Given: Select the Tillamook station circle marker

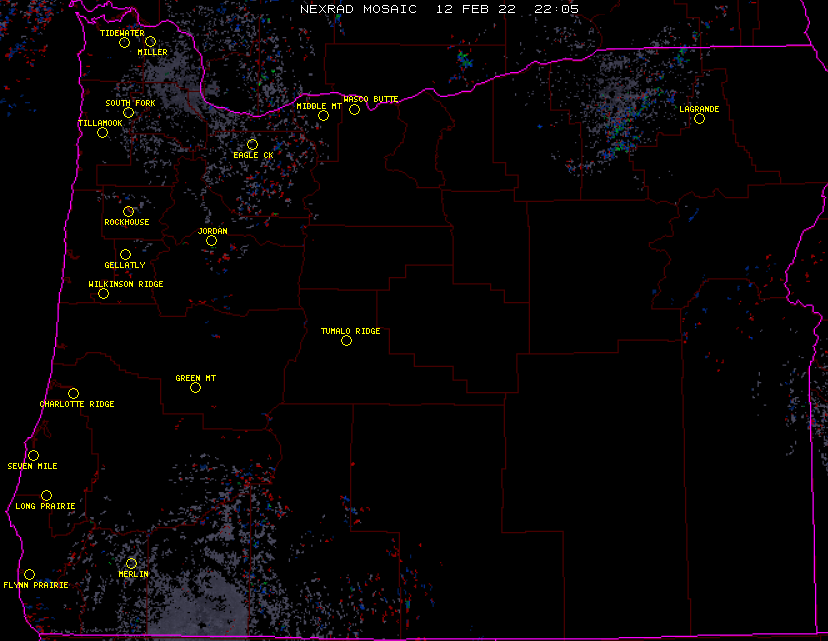Looking at the screenshot, I should point(102,132).
